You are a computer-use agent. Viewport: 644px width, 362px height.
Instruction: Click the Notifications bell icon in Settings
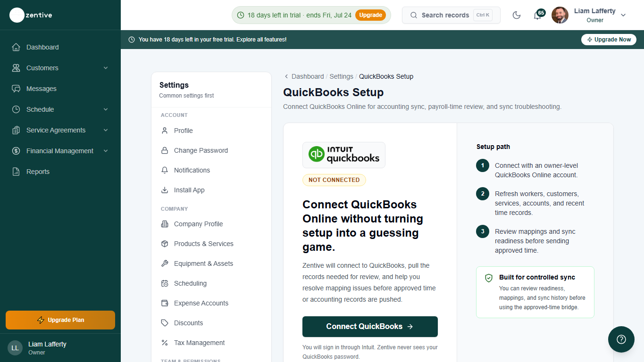click(x=165, y=170)
